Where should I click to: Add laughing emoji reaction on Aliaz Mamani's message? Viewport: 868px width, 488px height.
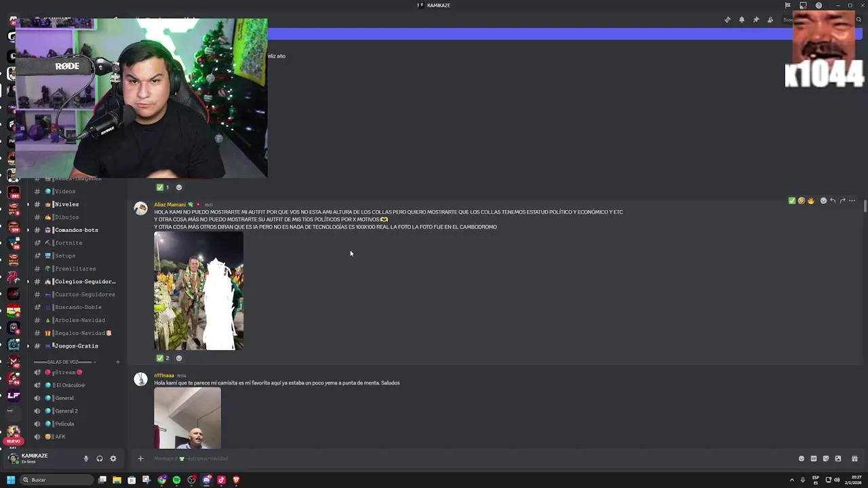coord(802,201)
